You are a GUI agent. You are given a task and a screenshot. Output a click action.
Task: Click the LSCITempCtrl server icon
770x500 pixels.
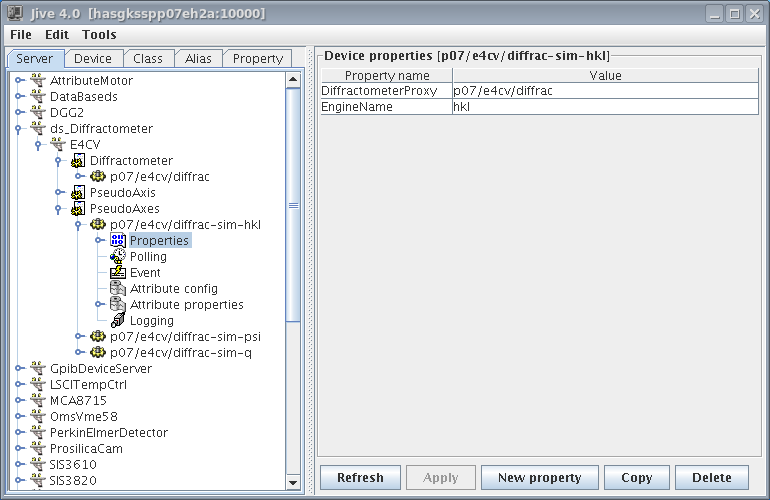pyautogui.click(x=37, y=384)
